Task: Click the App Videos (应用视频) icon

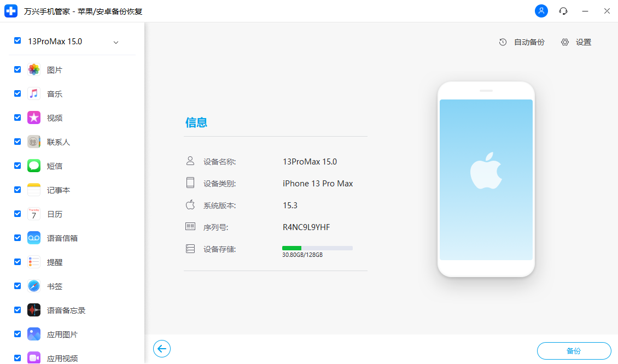Action: [x=34, y=357]
